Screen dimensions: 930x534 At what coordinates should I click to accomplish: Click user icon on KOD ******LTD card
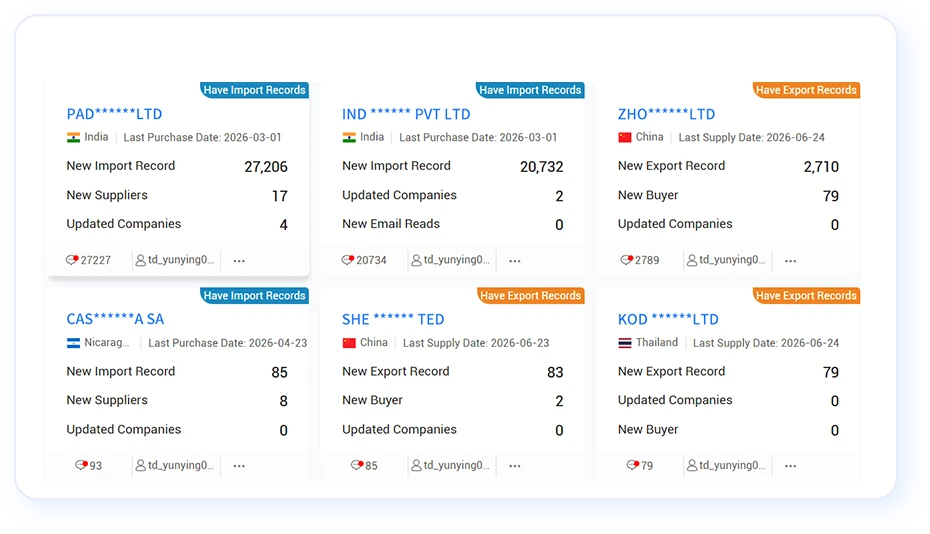[692, 465]
